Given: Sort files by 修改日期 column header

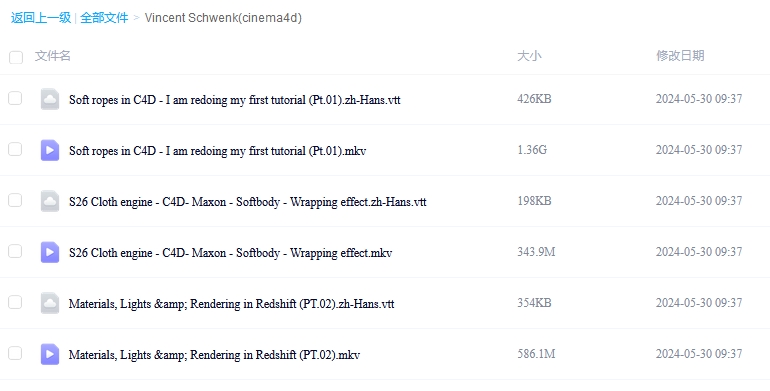Looking at the screenshot, I should click(680, 56).
